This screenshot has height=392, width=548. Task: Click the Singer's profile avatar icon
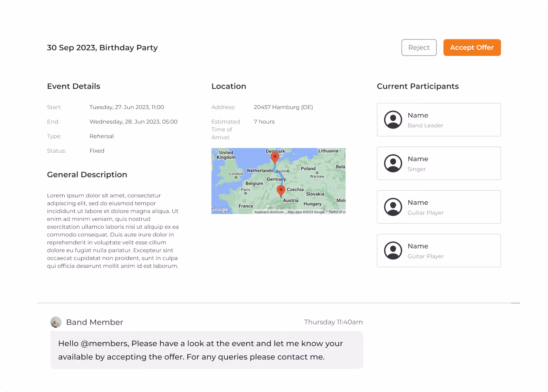[393, 163]
